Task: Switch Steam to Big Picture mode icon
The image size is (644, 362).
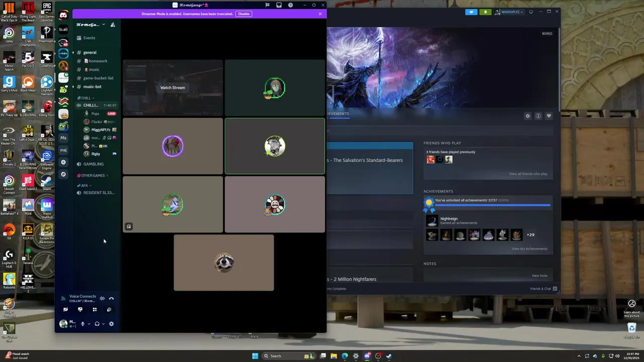Action: (531, 12)
